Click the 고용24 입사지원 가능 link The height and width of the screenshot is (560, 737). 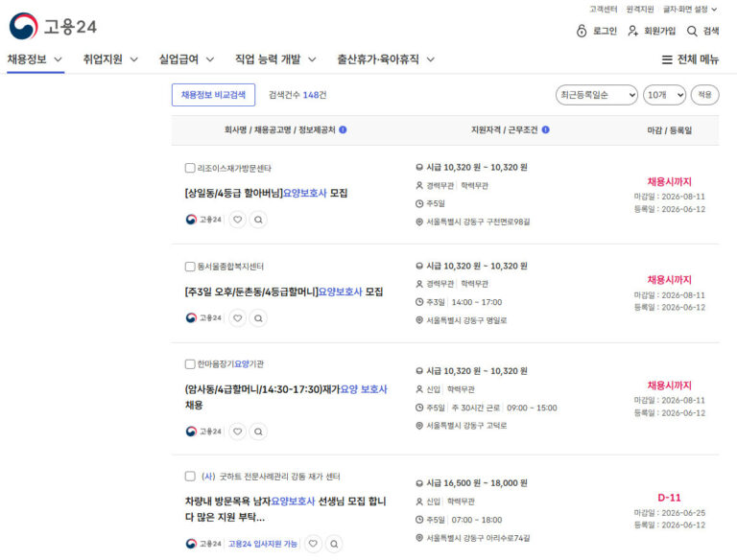[263, 544]
